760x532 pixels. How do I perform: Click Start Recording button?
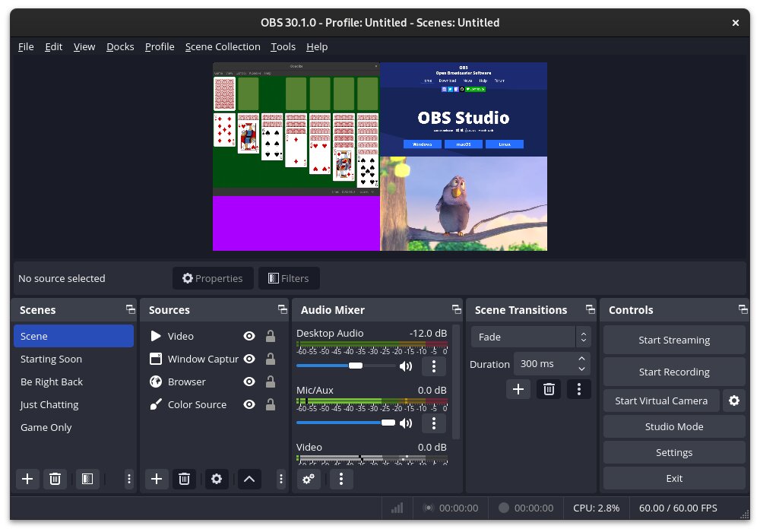pos(674,372)
